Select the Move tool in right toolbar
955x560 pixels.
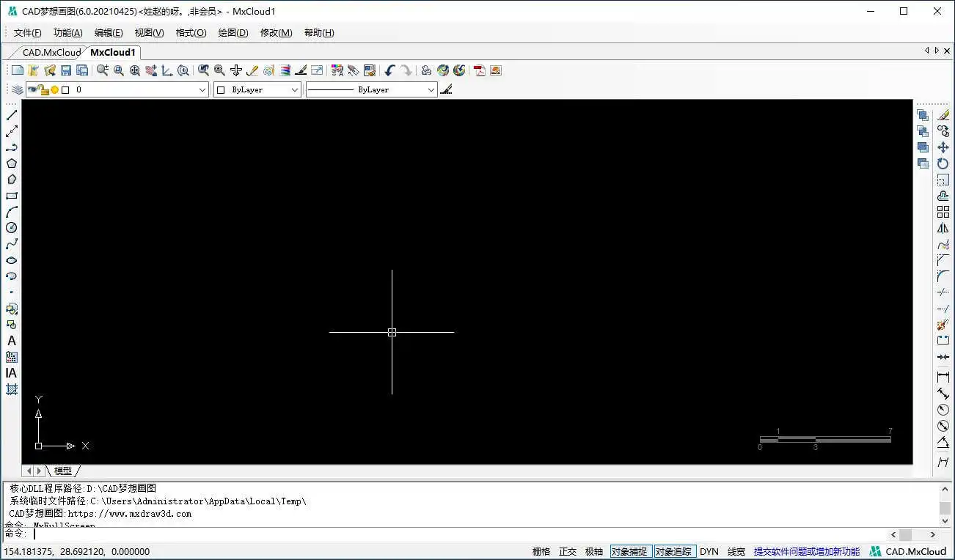tap(943, 147)
